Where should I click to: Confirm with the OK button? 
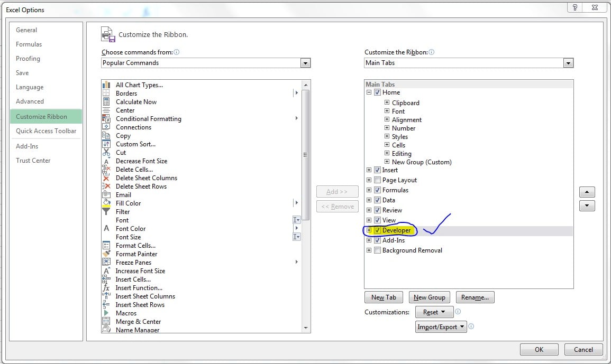pyautogui.click(x=539, y=350)
